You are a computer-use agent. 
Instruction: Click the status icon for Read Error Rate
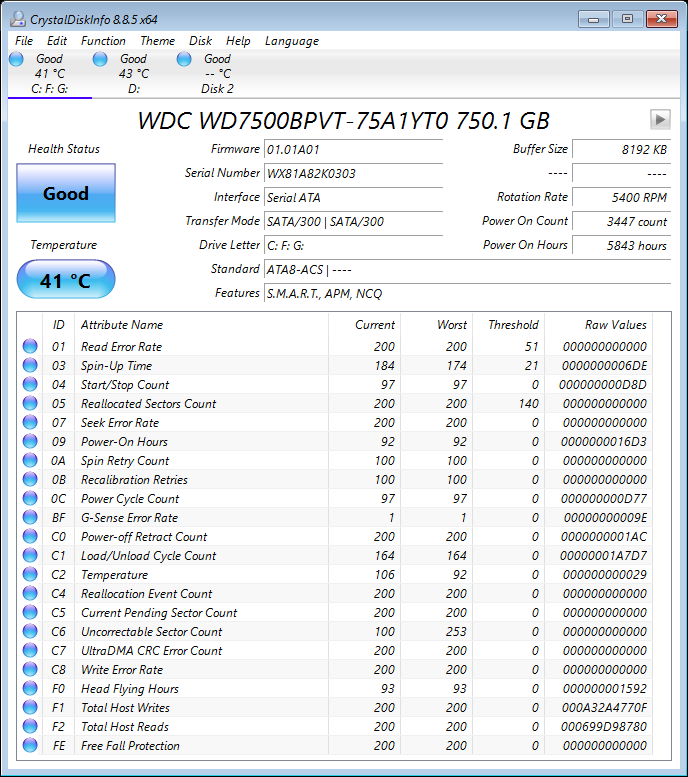(30, 346)
